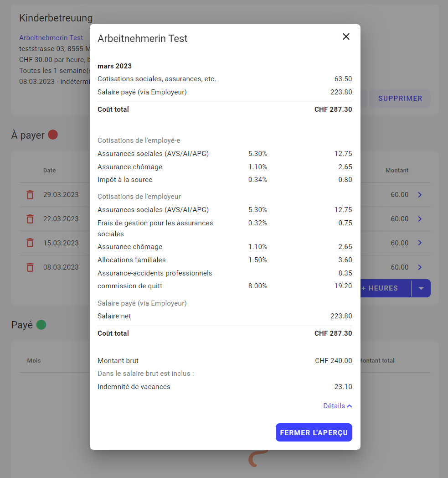Viewport: 448px width, 478px height.
Task: Open the 15.03.2023 row chevron
Action: tap(420, 243)
